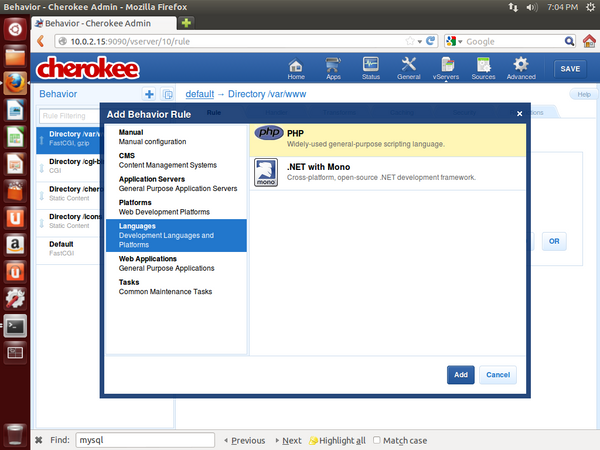The height and width of the screenshot is (450, 600).
Task: Select the Mono logo icon
Action: pos(266,173)
